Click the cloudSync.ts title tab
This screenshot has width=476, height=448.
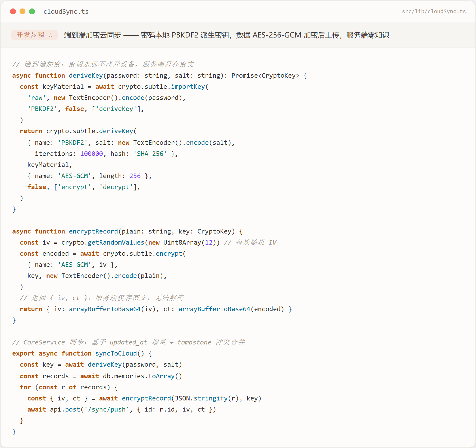(66, 12)
